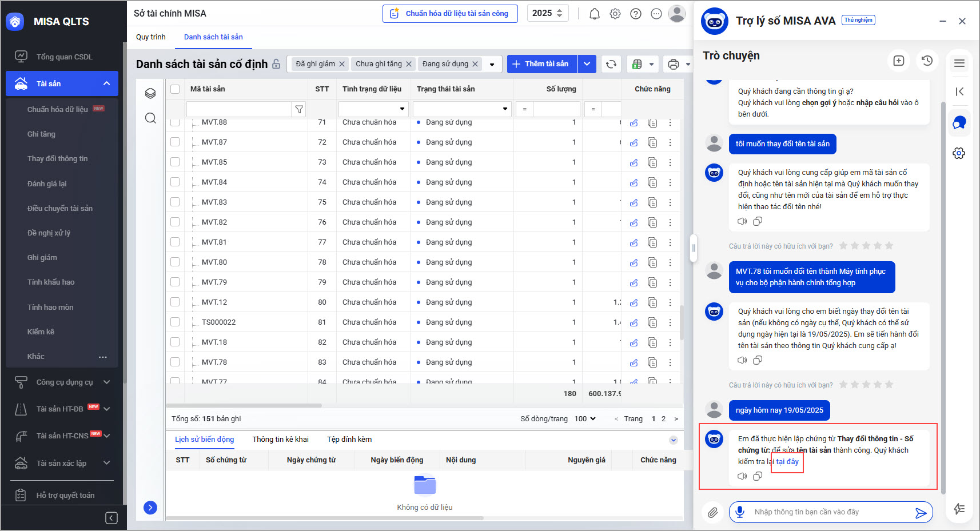Click the filter funnel in Mã tài sản column
980x531 pixels.
(299, 109)
